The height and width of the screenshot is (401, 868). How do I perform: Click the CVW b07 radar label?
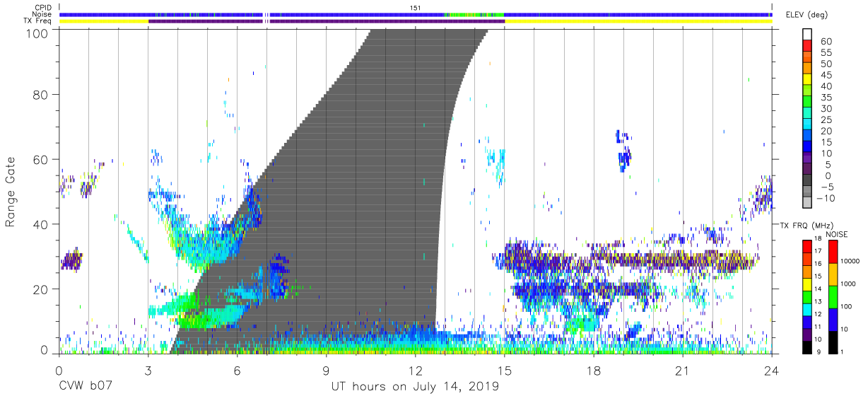click(x=84, y=386)
